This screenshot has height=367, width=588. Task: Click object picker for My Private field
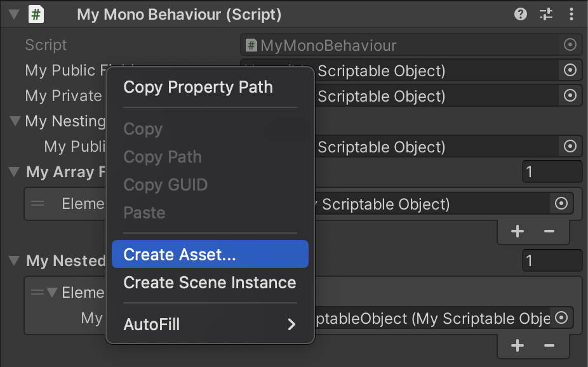coord(570,96)
